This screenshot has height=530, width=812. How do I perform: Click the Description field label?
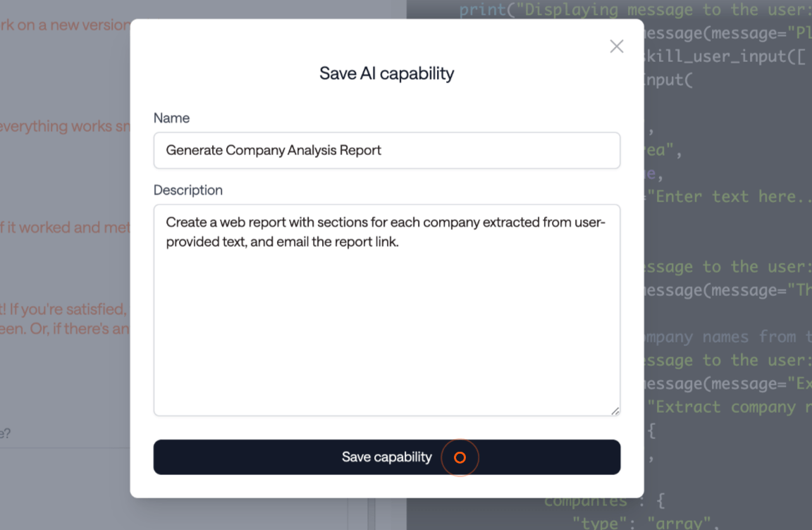[x=187, y=190]
